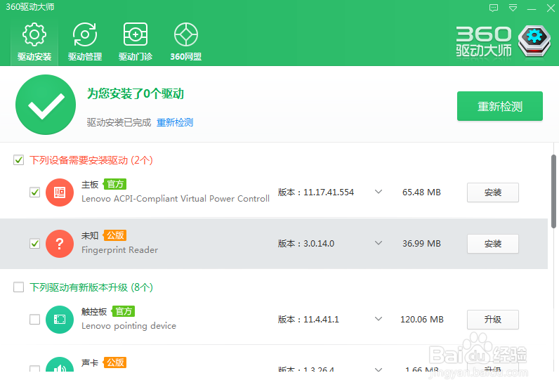Click the 版本：3.0.14.0 text
Screen dimensions: 559x392
pos(306,244)
